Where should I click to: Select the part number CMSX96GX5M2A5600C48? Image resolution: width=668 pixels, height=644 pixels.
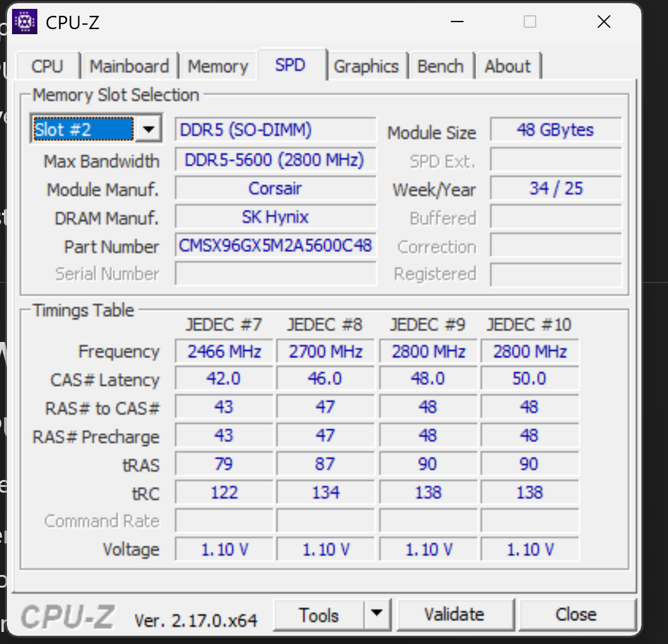275,245
